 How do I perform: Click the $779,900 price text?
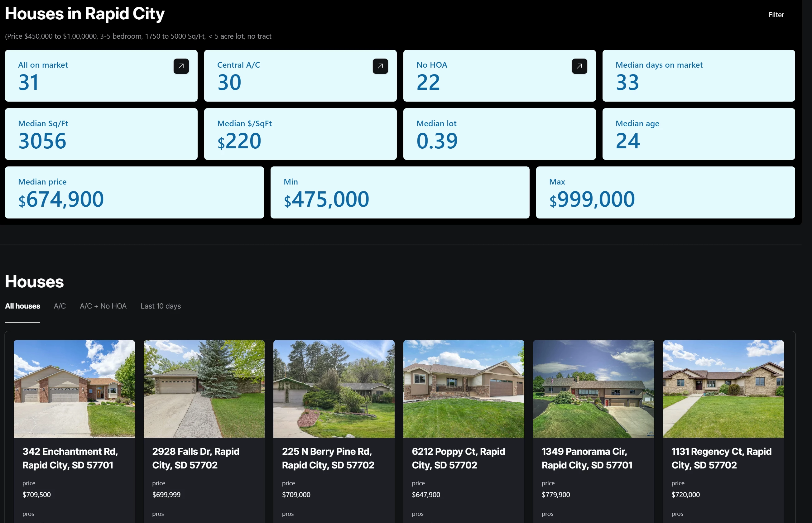click(555, 494)
